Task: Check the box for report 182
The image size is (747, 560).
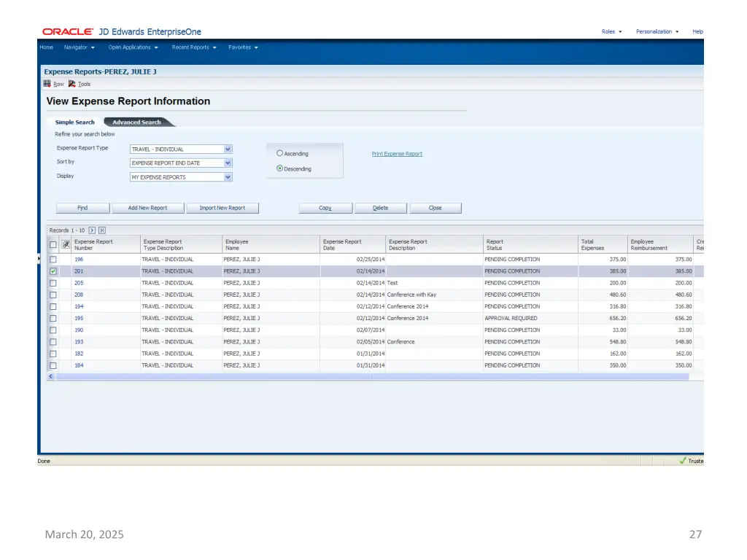Action: (53, 354)
